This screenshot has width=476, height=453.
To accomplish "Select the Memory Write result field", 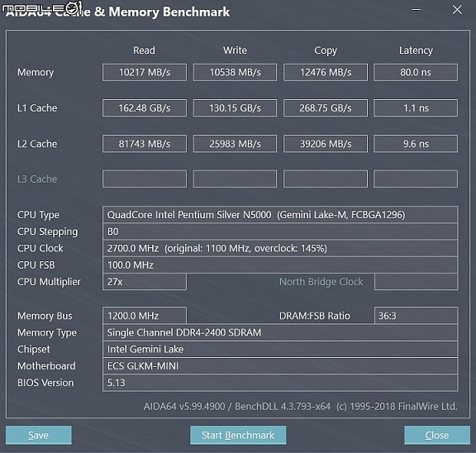I will coord(235,72).
